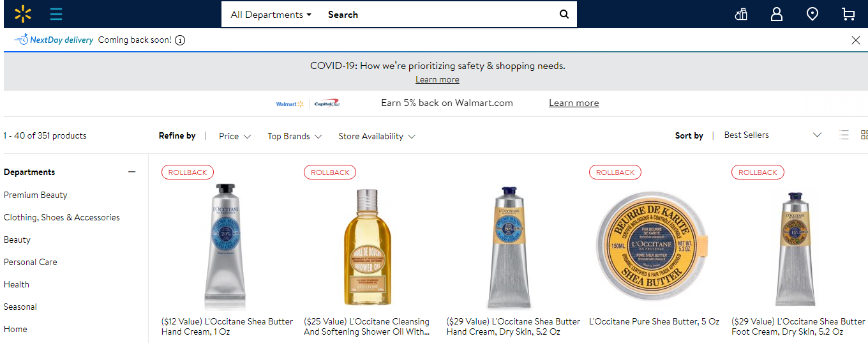868x343 pixels.
Task: Open the shopping cart icon
Action: click(x=848, y=14)
